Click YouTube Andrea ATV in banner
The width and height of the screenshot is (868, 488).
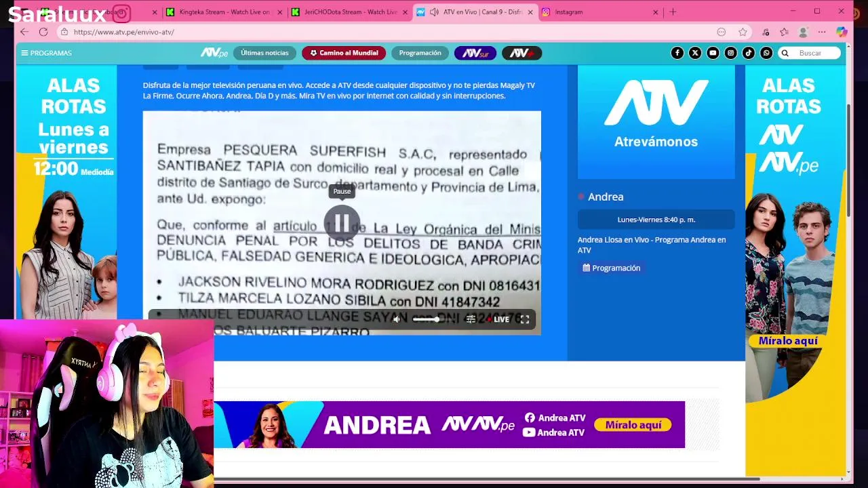(553, 432)
